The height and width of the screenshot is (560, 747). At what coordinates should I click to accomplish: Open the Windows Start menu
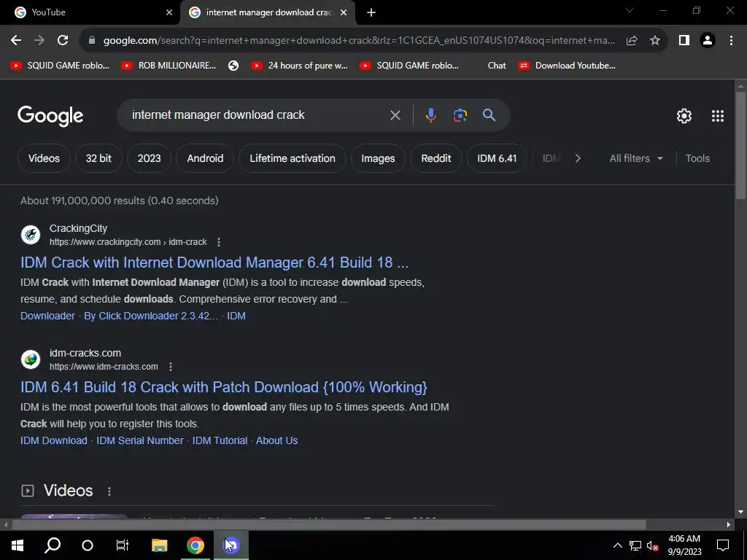point(18,545)
